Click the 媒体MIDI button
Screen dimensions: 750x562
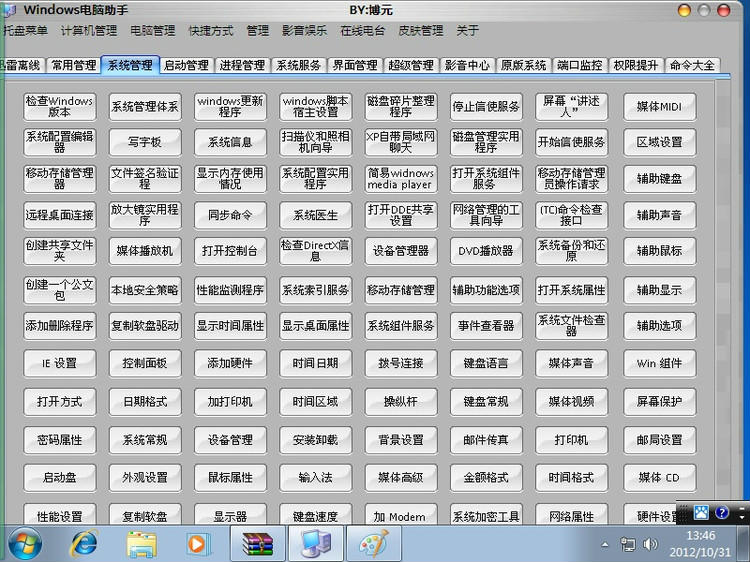(x=660, y=106)
